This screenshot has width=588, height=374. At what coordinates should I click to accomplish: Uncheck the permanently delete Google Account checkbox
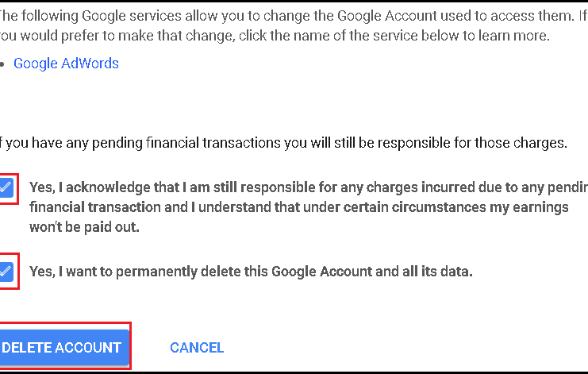pyautogui.click(x=6, y=272)
